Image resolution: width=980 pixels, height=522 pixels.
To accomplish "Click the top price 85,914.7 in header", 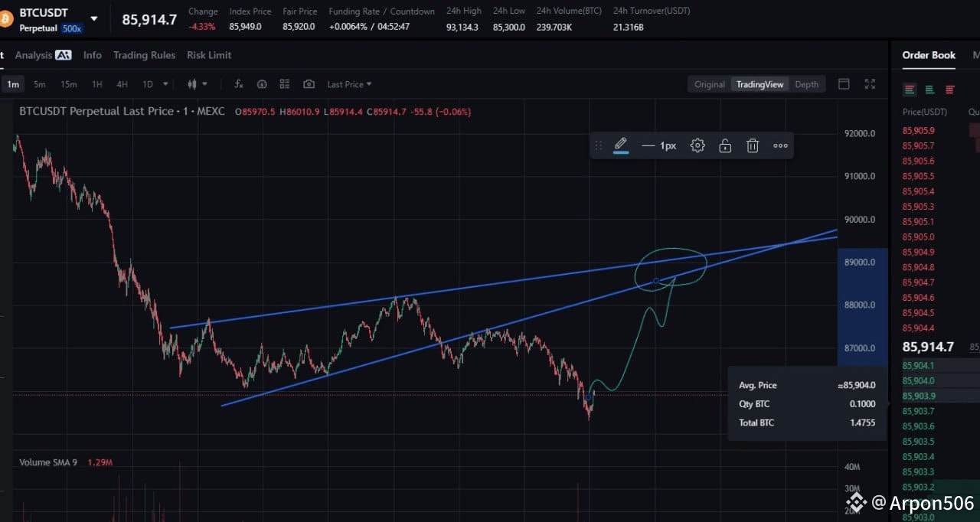I will click(149, 20).
